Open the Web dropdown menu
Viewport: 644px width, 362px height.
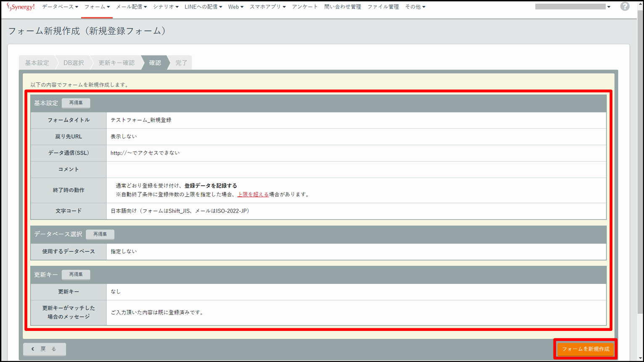click(235, 7)
